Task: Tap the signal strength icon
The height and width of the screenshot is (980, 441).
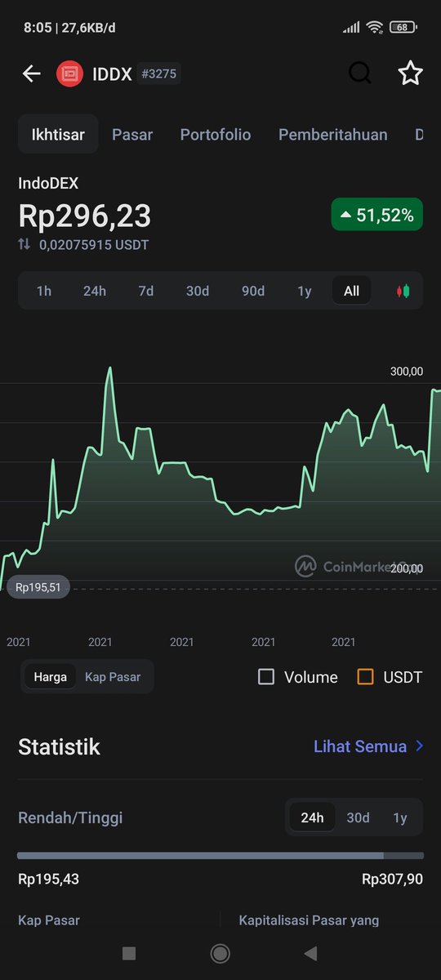Action: [351, 28]
